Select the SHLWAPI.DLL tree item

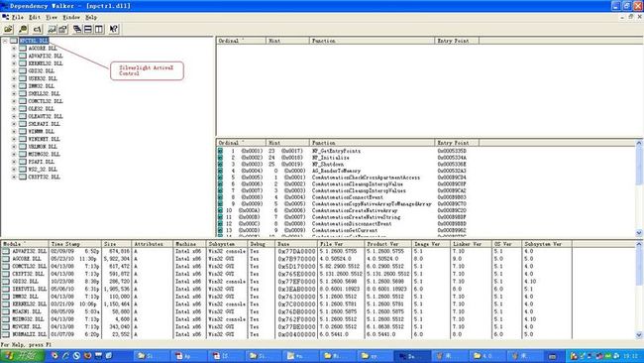click(x=44, y=124)
